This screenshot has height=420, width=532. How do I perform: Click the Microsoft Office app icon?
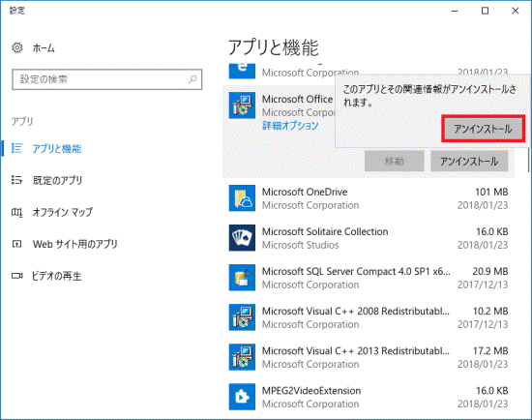(x=242, y=105)
